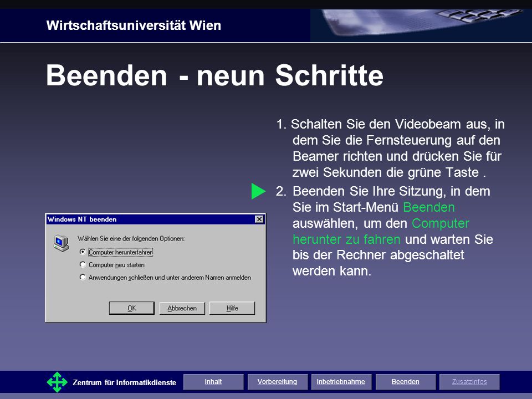532x399 pixels.
Task: Click the green play arrow marker
Action: point(258,191)
